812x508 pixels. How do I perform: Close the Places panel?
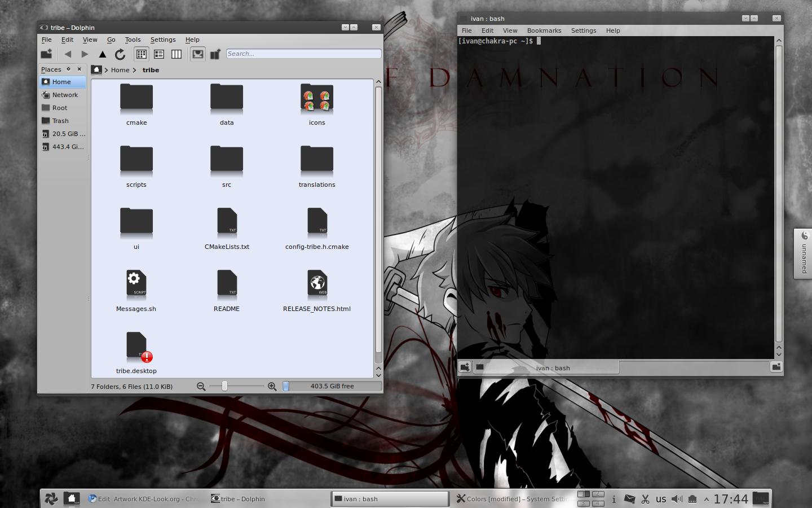point(80,69)
